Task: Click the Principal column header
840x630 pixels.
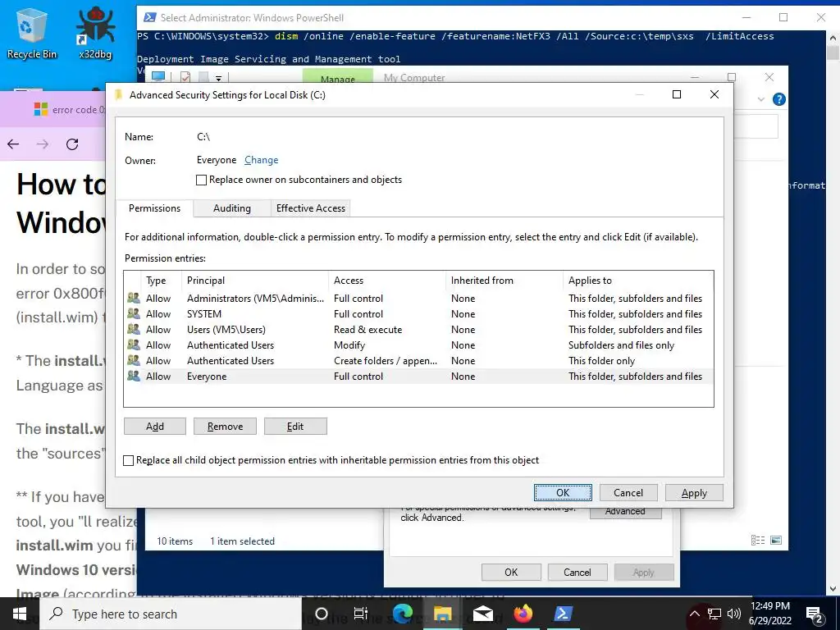Action: [x=256, y=281]
